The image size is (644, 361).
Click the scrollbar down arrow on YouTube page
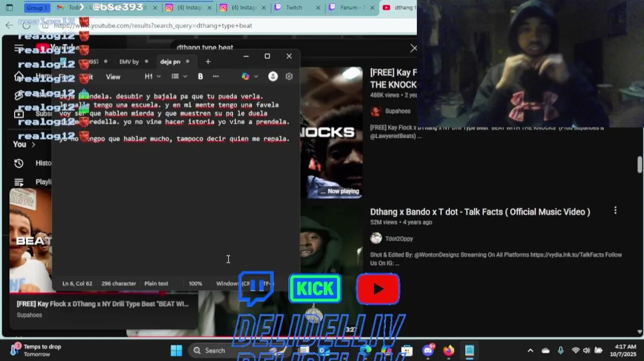[639, 331]
